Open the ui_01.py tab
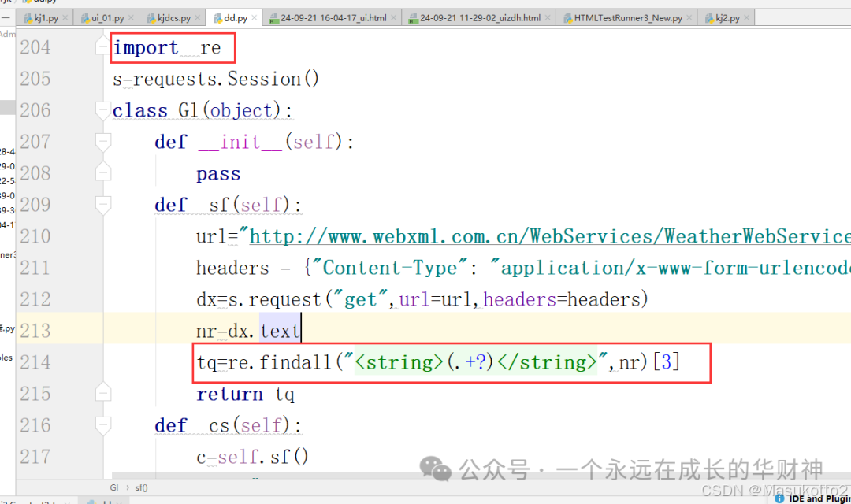Viewport: 851px width, 504px height. pos(106,18)
